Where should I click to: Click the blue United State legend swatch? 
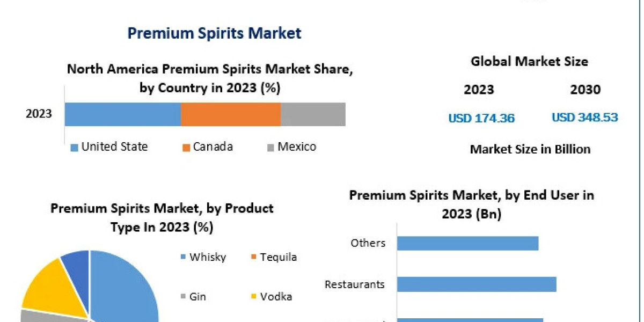[x=75, y=148]
